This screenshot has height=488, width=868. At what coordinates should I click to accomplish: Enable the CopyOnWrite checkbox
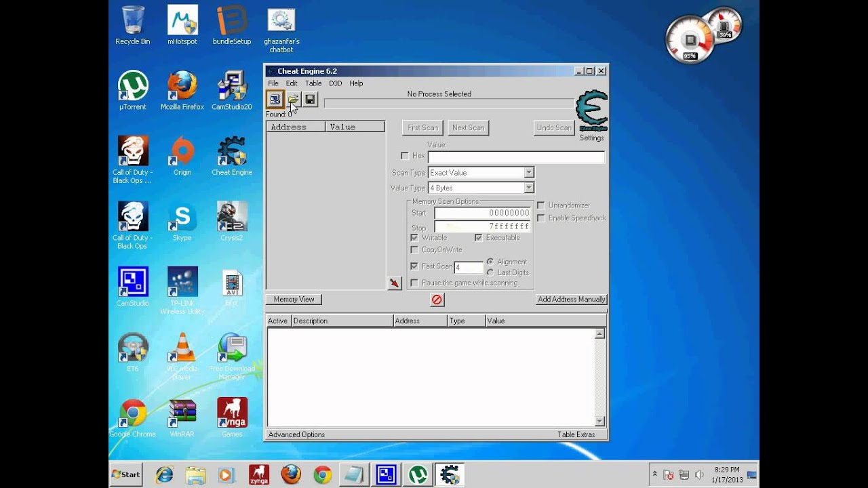pyautogui.click(x=414, y=250)
